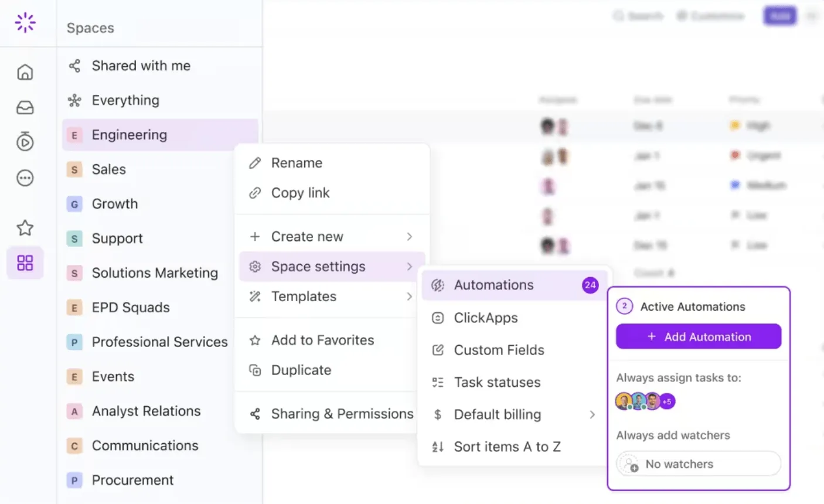Click the Space settings gear icon

[x=255, y=267]
